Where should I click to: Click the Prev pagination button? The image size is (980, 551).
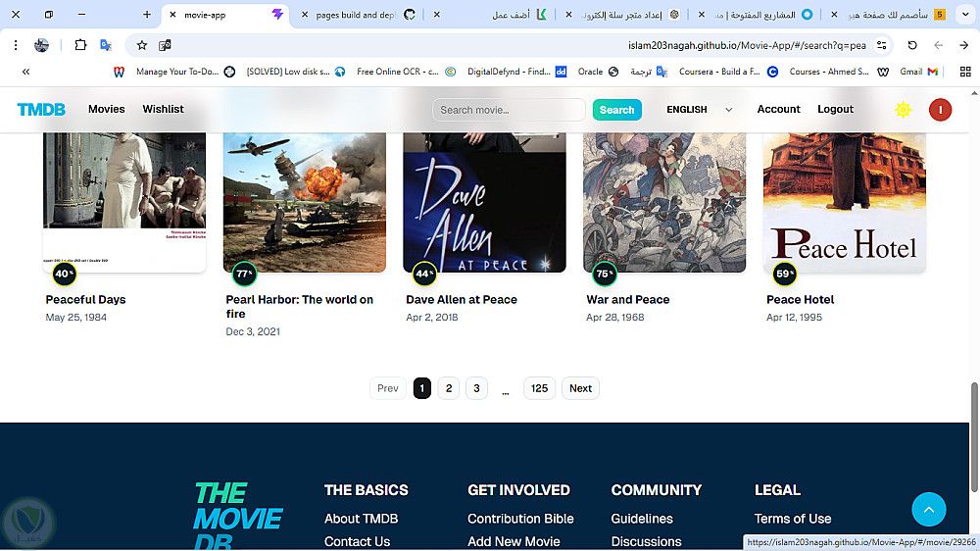pos(387,388)
